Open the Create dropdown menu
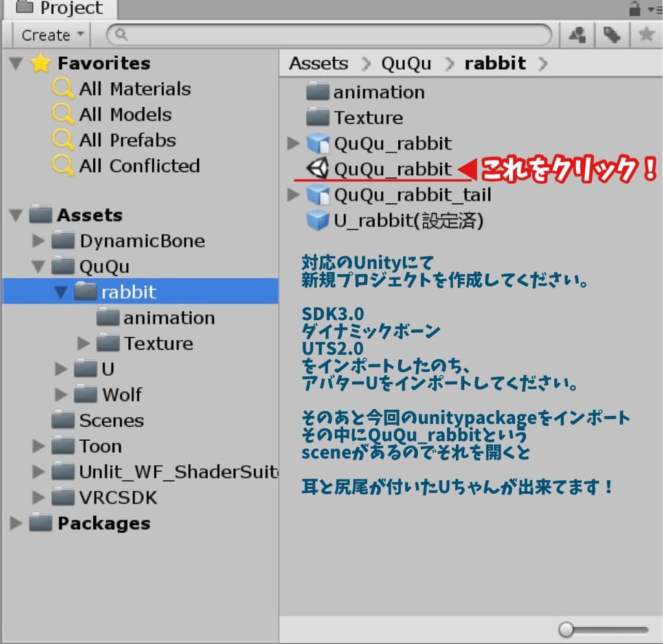Viewport: 663px width, 644px height. click(x=52, y=35)
